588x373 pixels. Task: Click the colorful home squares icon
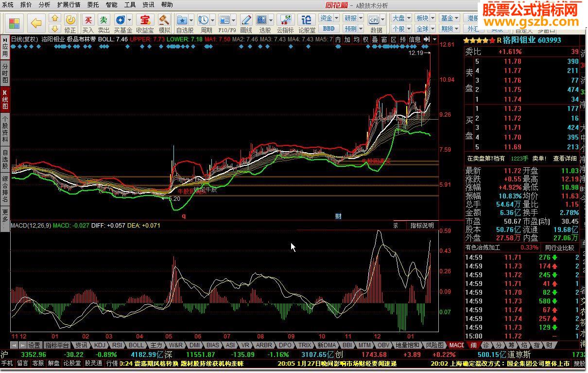tap(15, 23)
